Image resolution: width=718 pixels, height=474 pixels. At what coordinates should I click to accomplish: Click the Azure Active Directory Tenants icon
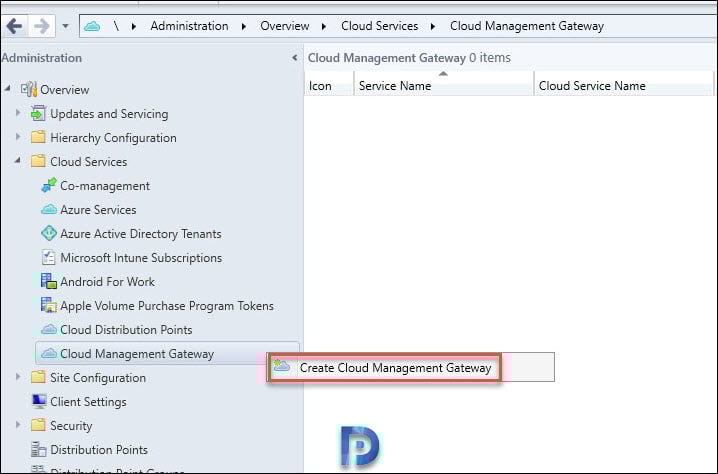pos(49,234)
